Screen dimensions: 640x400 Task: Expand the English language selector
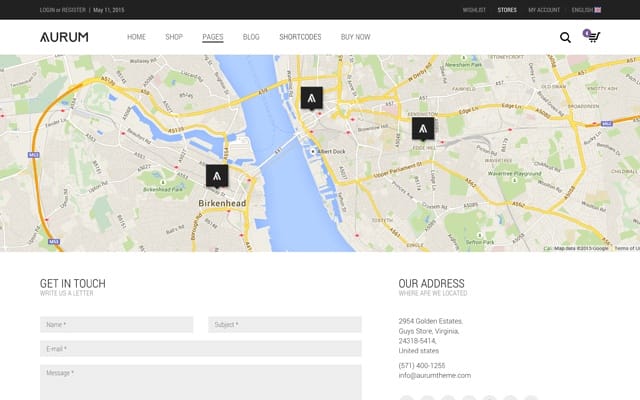click(586, 10)
